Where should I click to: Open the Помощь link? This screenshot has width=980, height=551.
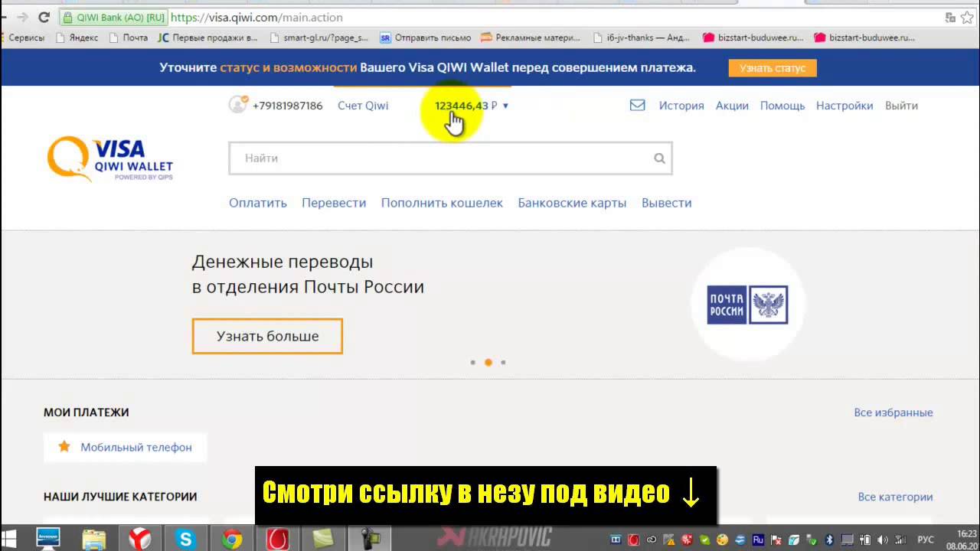(x=782, y=106)
